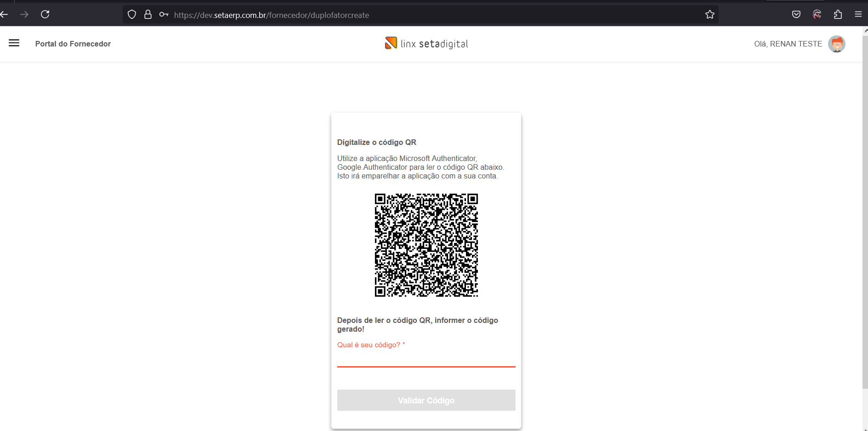Click the 'Olá, RENAN TESTE' greeting
The width and height of the screenshot is (868, 431).
pyautogui.click(x=788, y=44)
